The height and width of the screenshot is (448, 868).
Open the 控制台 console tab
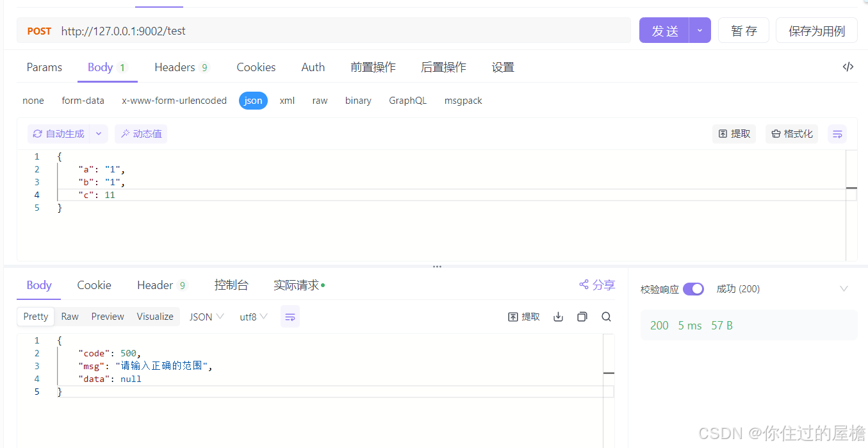[231, 285]
